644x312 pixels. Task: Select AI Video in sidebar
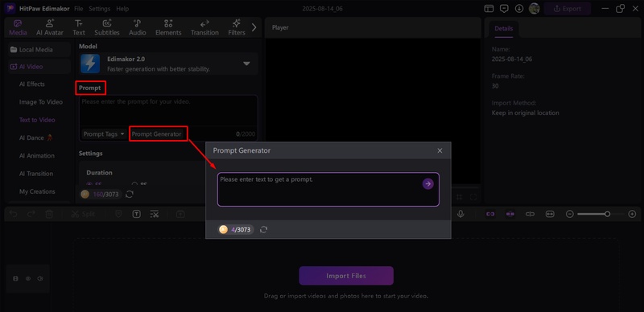point(39,67)
